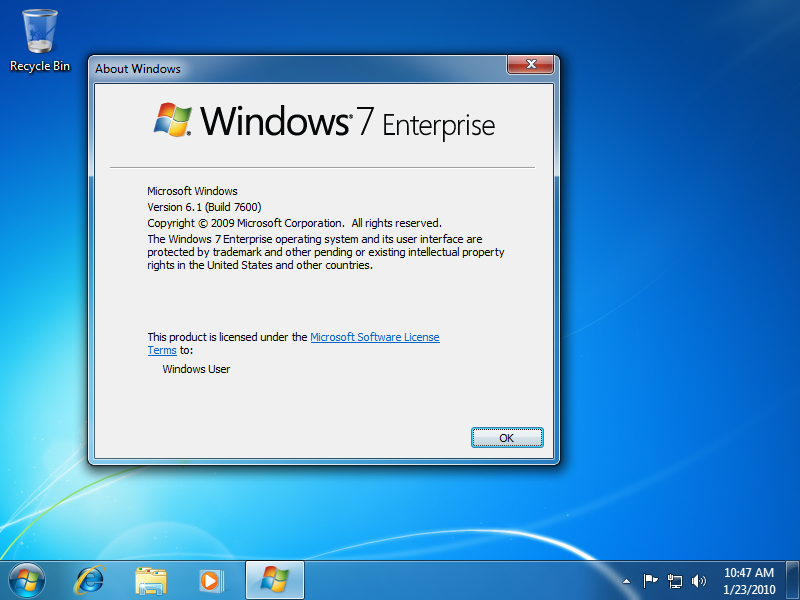
Task: Click the Windows 7 Enterprise logo banner
Action: (323, 122)
